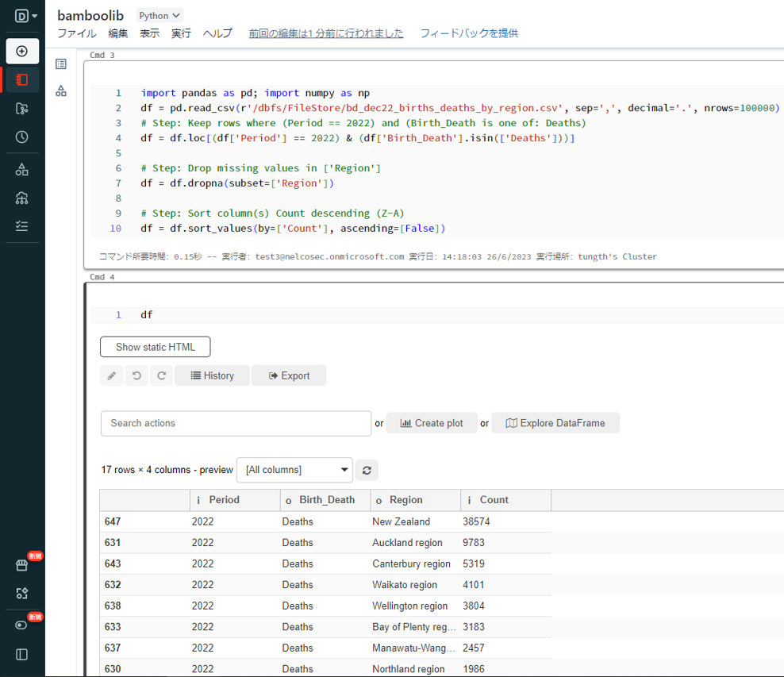
Task: Click the New (plus) sidebar icon
Action: coord(22,51)
